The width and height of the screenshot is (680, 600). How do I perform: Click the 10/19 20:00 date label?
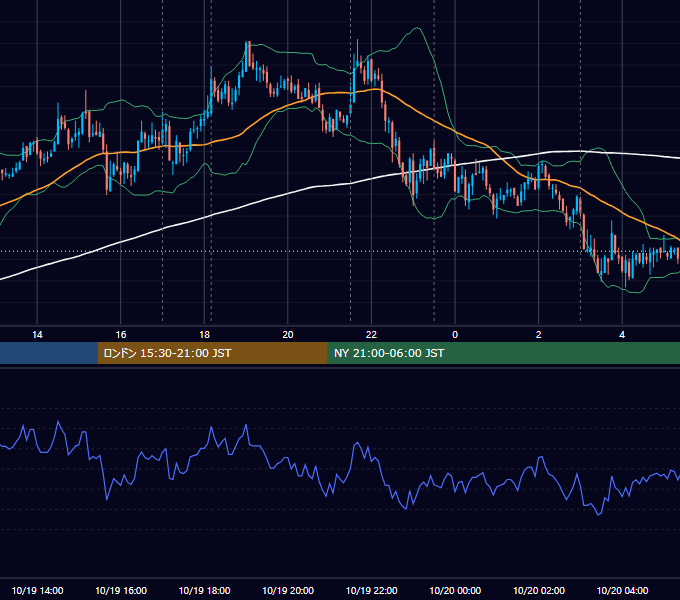click(288, 590)
